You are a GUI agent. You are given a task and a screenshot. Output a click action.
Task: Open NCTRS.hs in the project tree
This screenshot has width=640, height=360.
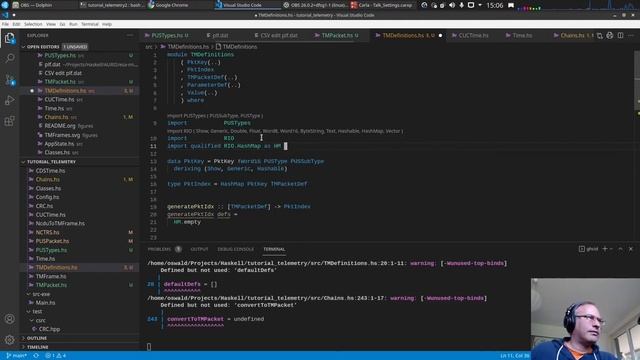click(x=47, y=232)
